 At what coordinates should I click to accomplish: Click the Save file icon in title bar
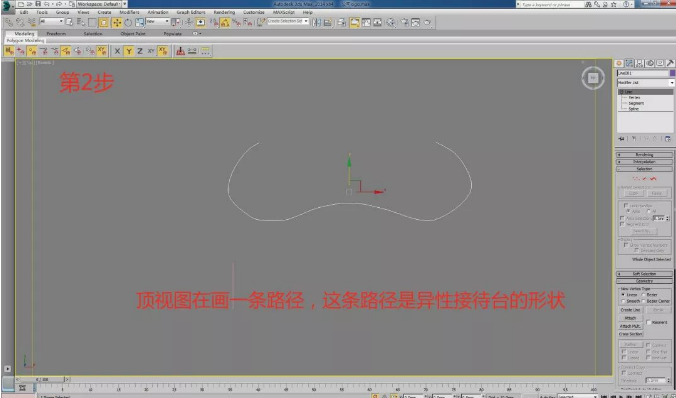[x=38, y=4]
